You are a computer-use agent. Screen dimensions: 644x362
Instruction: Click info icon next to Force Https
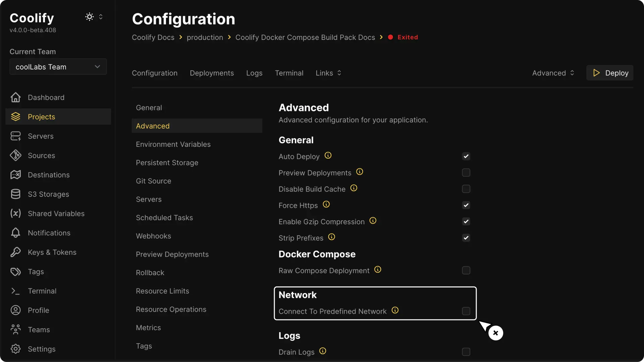[x=326, y=204]
